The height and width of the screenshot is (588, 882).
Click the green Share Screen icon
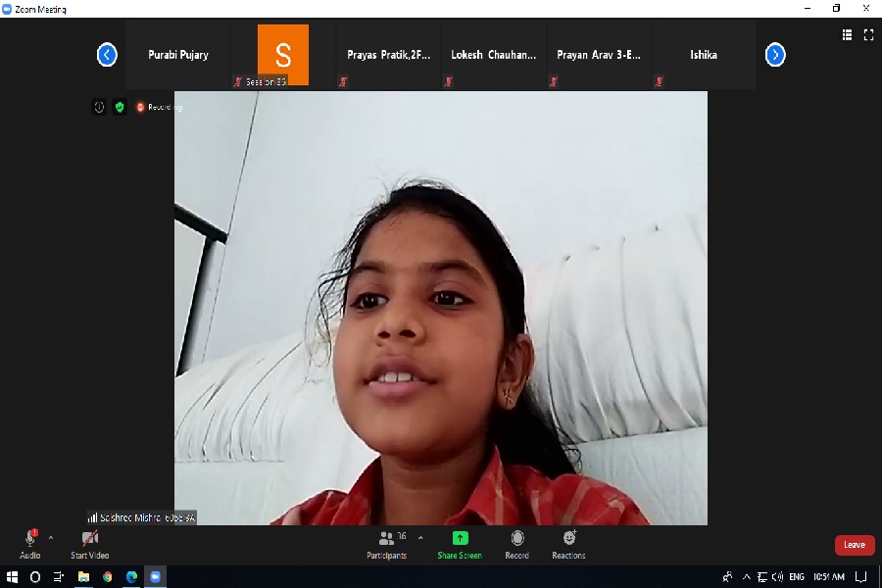460,538
